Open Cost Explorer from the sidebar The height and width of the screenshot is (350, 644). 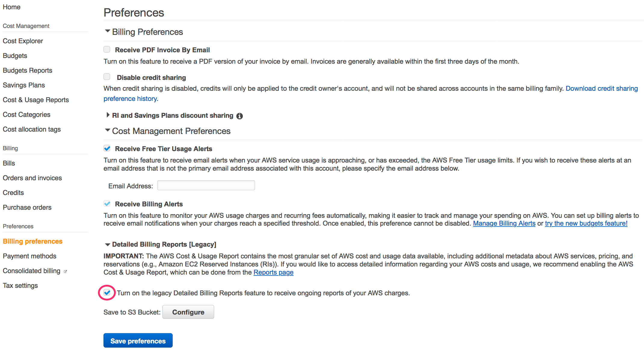[23, 41]
